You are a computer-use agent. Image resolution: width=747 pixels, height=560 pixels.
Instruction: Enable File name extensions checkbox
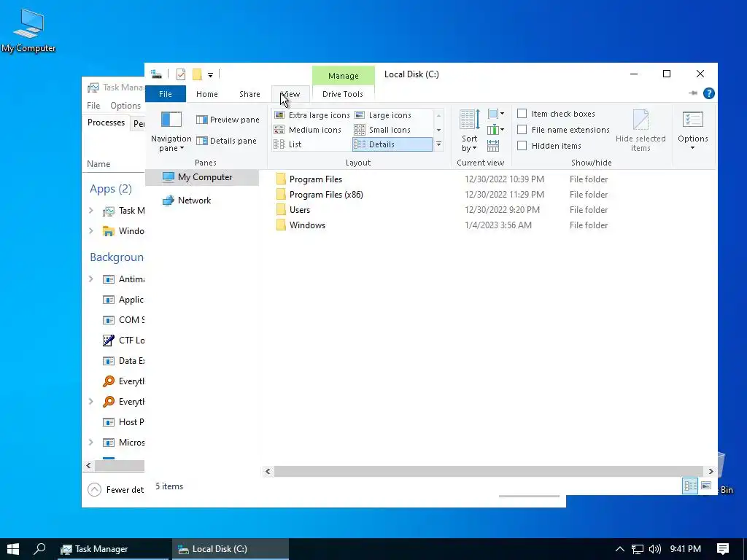click(x=522, y=130)
